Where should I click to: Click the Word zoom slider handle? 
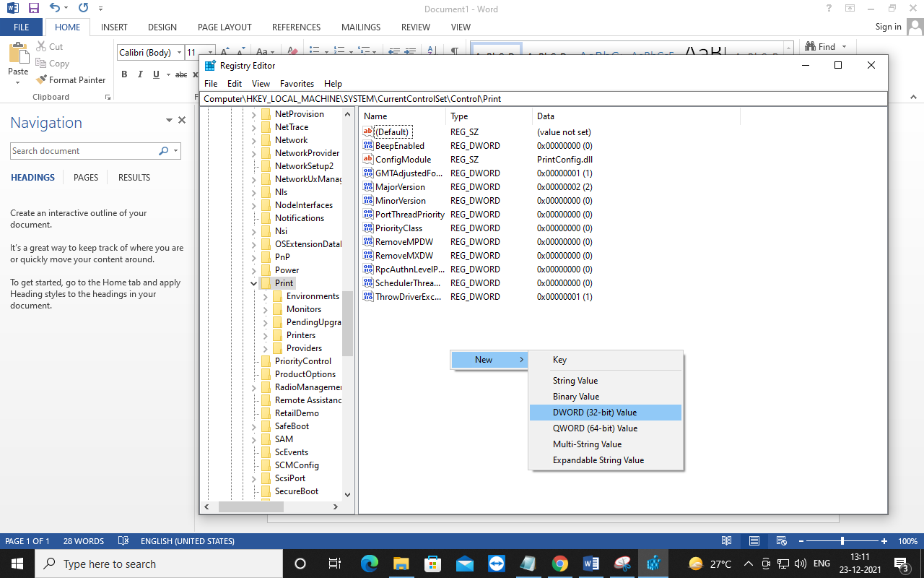tap(842, 541)
